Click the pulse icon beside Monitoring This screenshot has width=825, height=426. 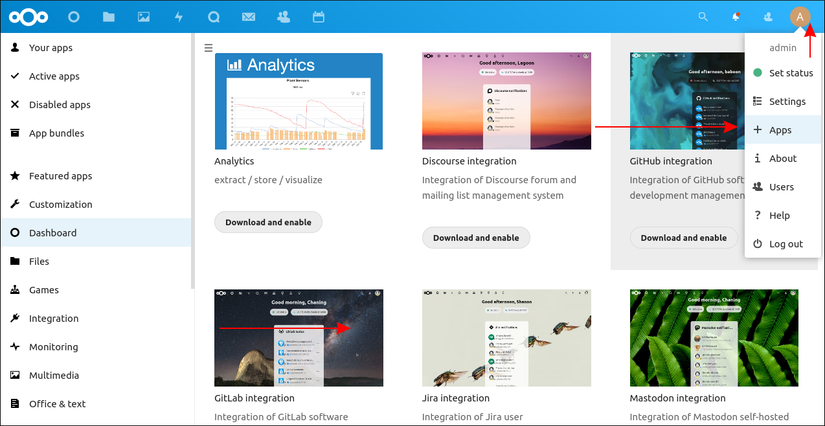(15, 347)
